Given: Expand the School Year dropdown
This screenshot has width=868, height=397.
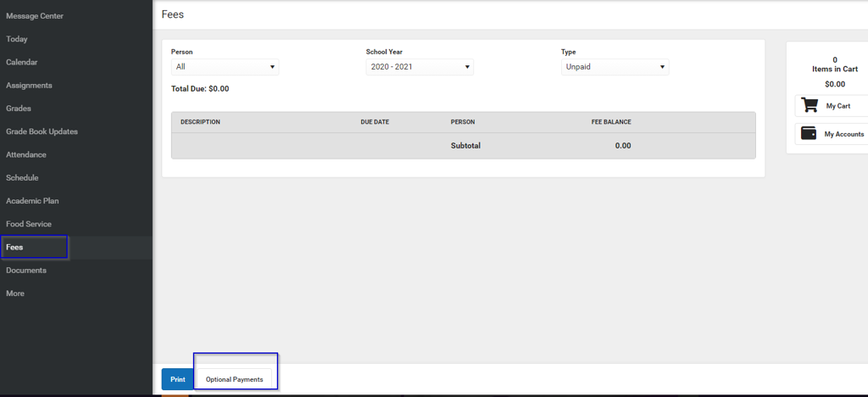Looking at the screenshot, I should 420,67.
